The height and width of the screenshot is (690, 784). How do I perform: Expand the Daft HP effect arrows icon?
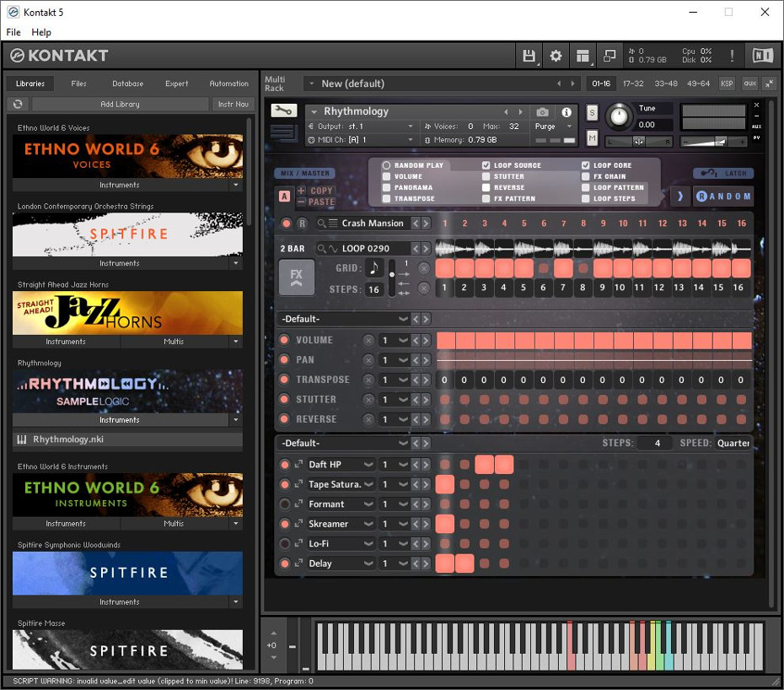pyautogui.click(x=298, y=464)
